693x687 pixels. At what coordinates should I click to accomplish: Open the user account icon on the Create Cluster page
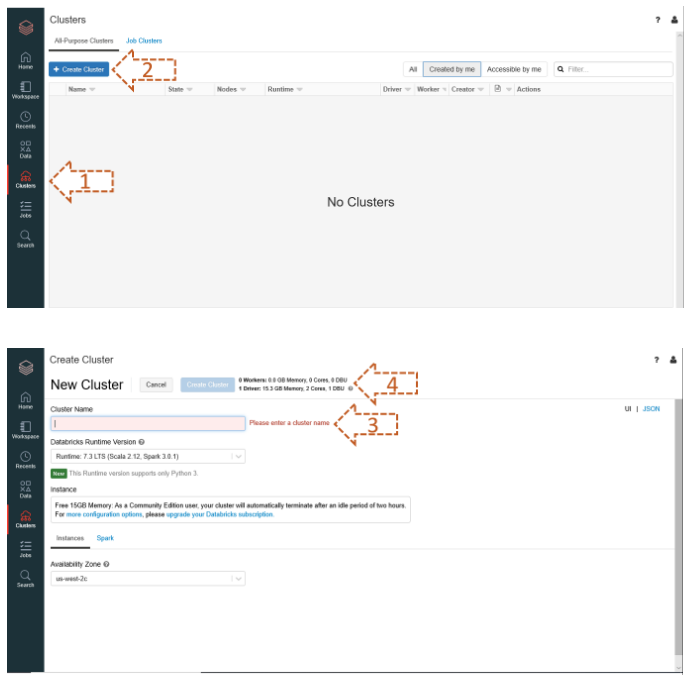(x=673, y=360)
